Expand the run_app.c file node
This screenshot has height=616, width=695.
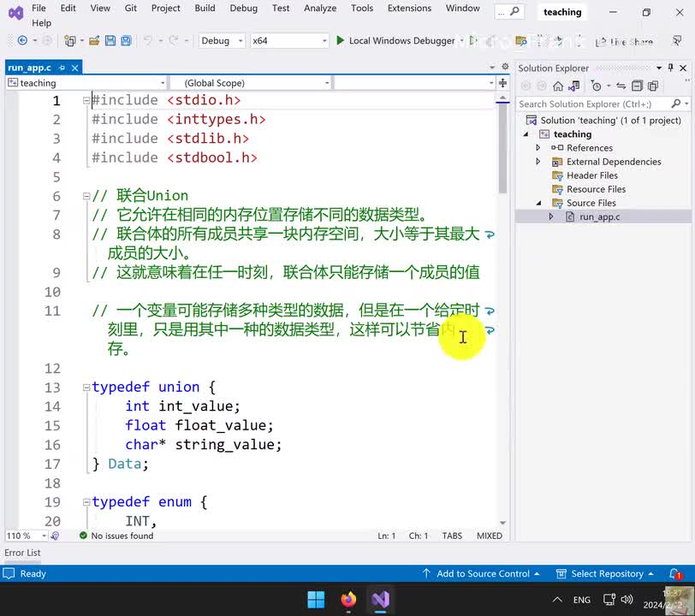pos(551,216)
